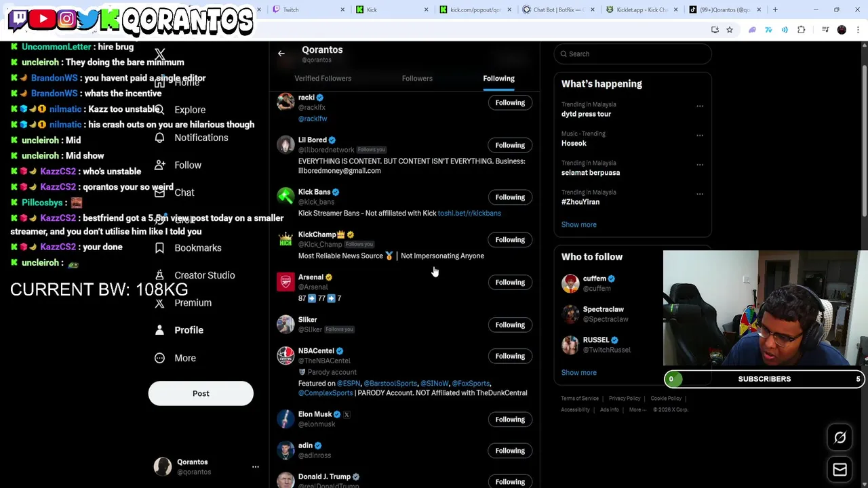Screen dimensions: 868x488
Task: Open the @ESPN mention in NBACentel bio
Action: point(349,384)
